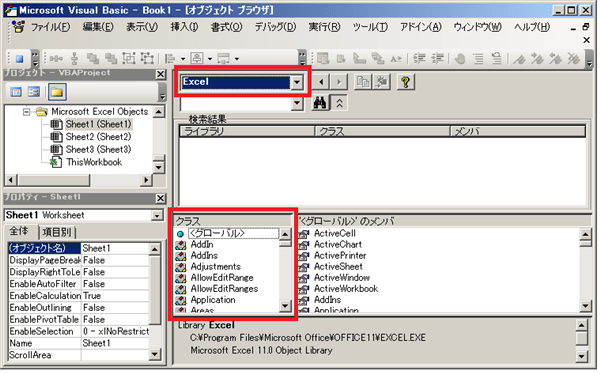The image size is (600, 374).
Task: Open the make same size dropdown arrow
Action: 237,59
